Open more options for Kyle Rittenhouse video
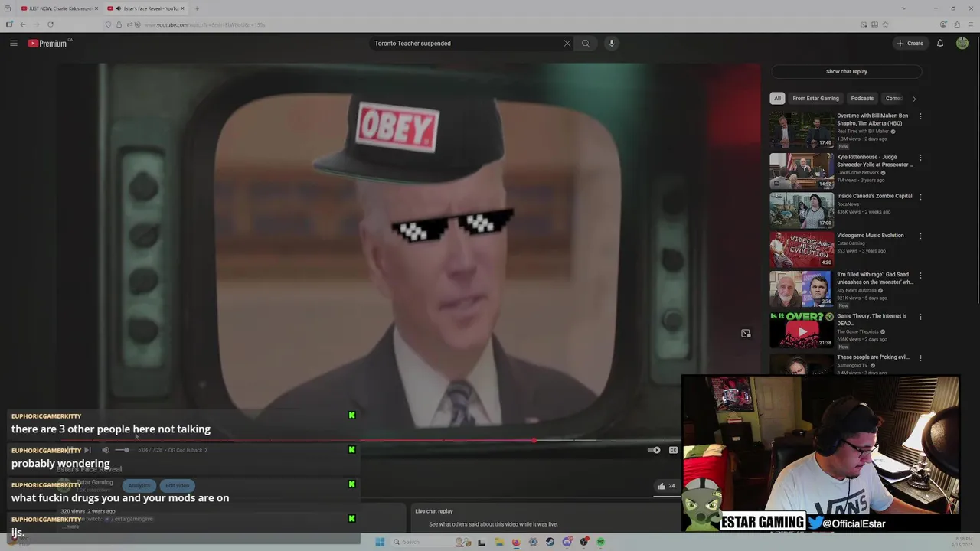 coord(920,158)
